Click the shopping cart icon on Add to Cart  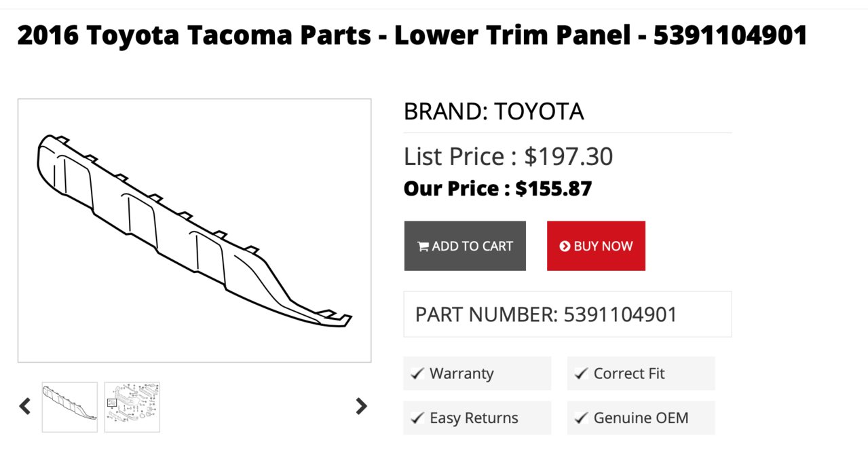pyautogui.click(x=423, y=246)
